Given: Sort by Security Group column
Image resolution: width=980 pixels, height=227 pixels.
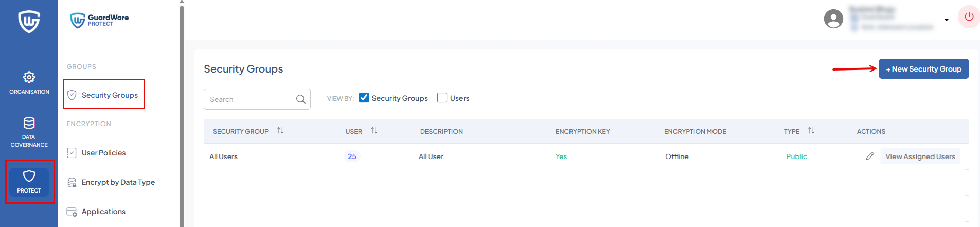Looking at the screenshot, I should (x=280, y=131).
